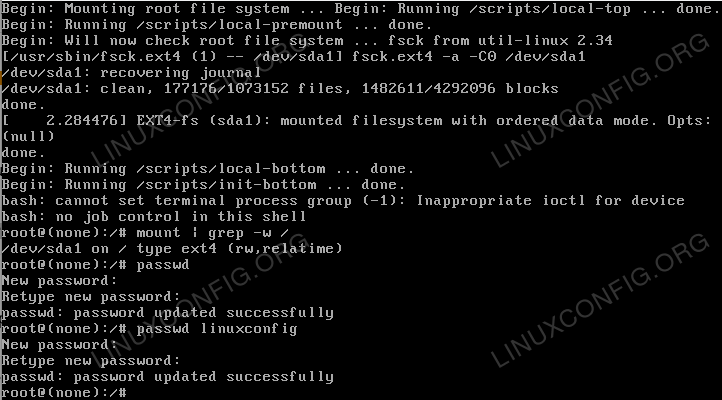The height and width of the screenshot is (400, 722).
Task: Click the '/scripts/init-bottom' line
Action: 203,185
